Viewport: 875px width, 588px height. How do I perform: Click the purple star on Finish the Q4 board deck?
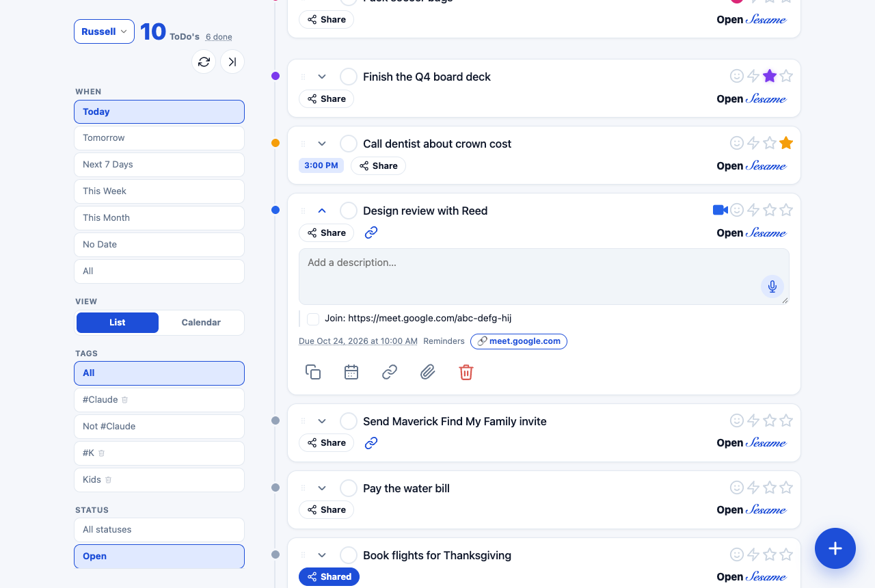tap(770, 76)
